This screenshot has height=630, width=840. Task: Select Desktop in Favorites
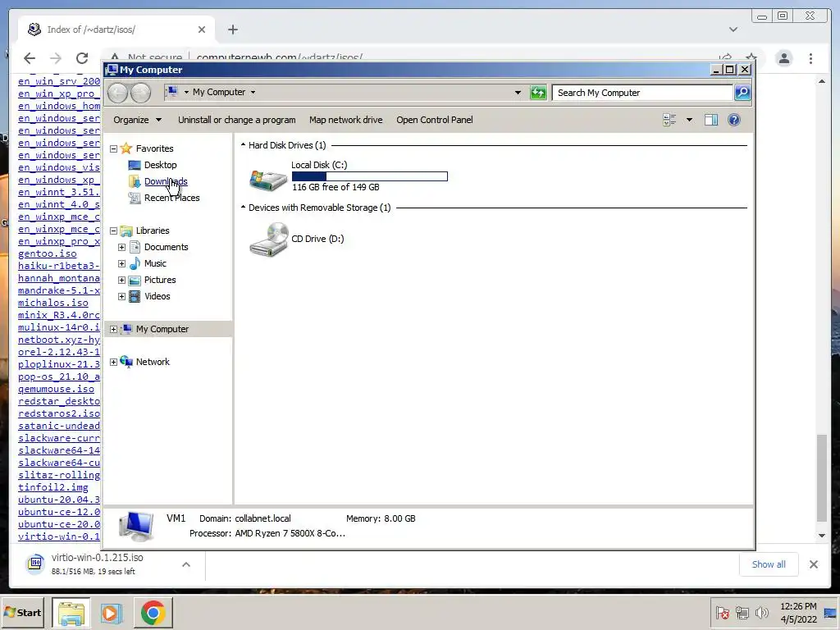[160, 165]
